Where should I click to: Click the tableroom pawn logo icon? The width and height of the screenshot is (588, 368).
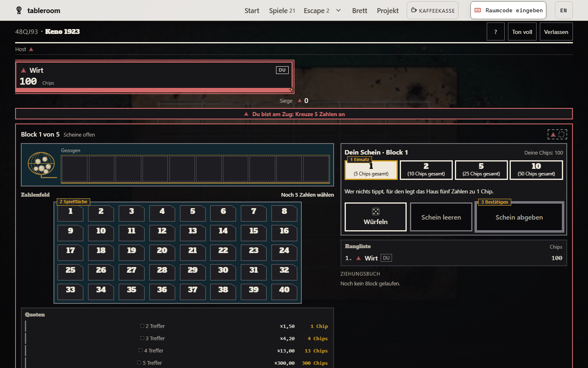[x=19, y=10]
